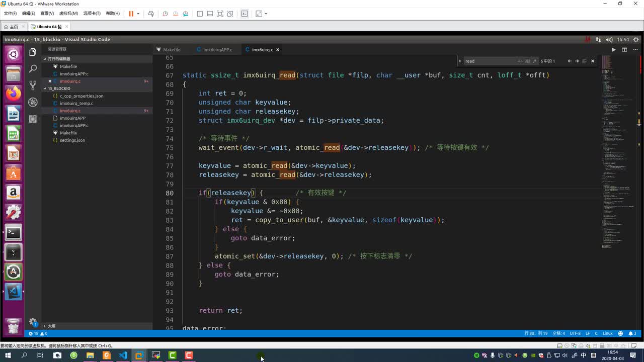Click the Run Code play icon
The image size is (644, 362).
613,50
